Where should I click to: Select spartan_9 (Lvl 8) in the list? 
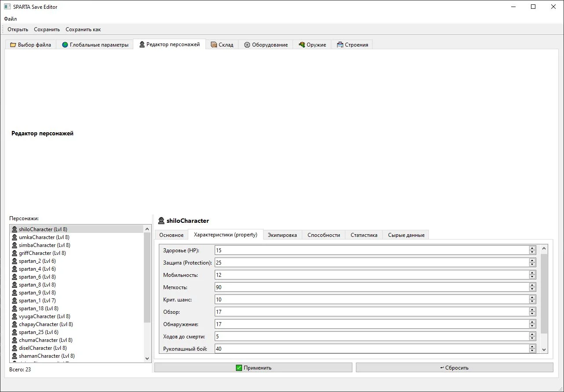click(x=77, y=292)
